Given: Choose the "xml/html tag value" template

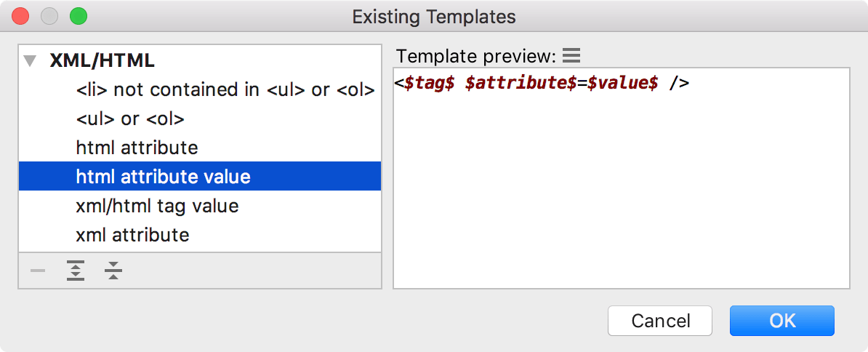Looking at the screenshot, I should [x=157, y=206].
